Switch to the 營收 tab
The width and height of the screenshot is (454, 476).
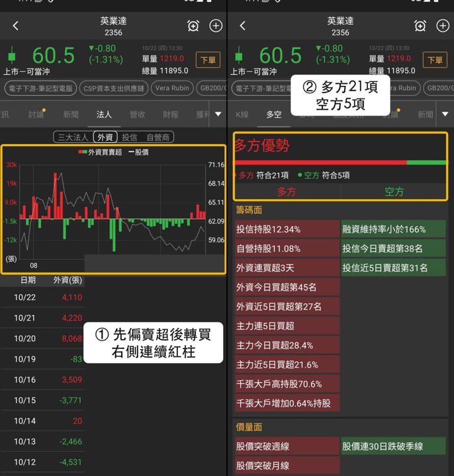click(x=137, y=114)
